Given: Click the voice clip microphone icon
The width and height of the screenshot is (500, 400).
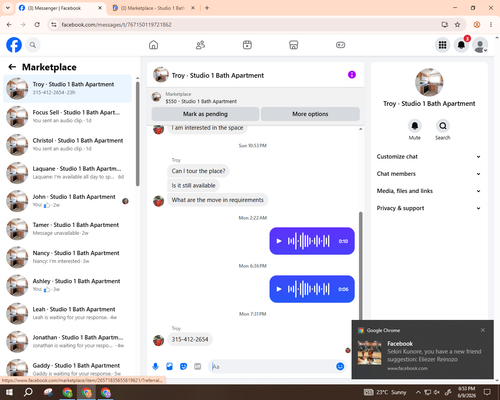Looking at the screenshot, I should click(x=155, y=367).
